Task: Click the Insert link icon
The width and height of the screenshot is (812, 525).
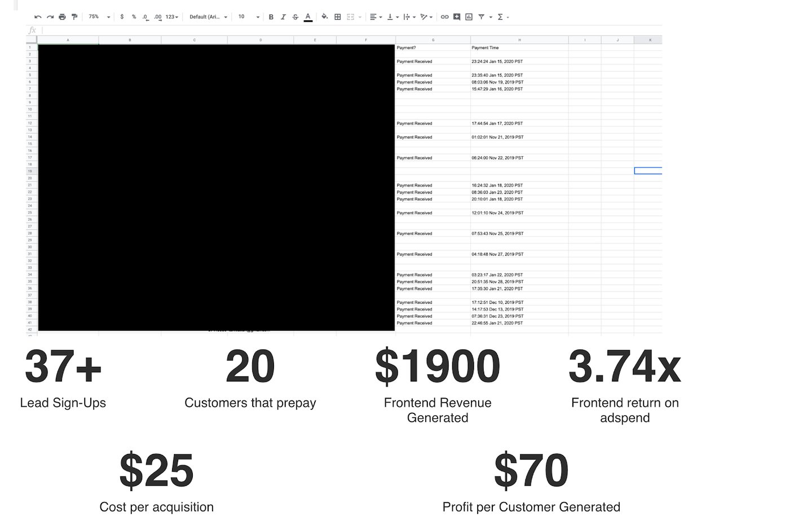Action: pos(444,17)
